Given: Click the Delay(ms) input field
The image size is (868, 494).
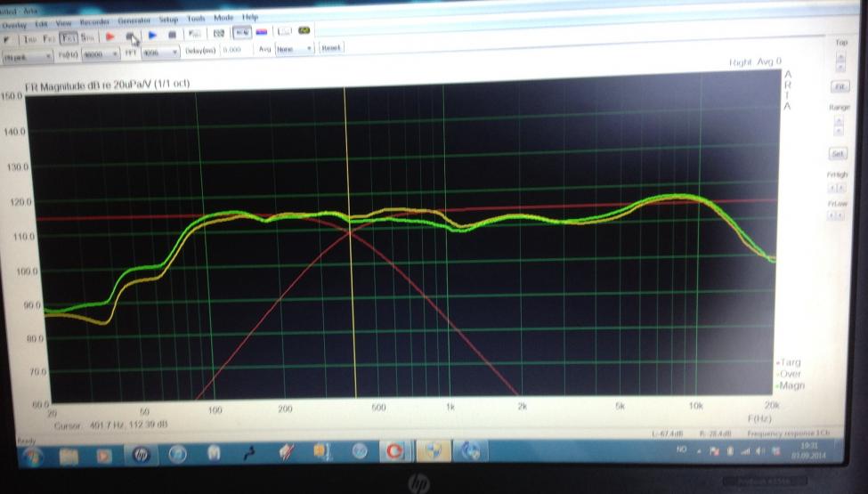Looking at the screenshot, I should coord(235,50).
